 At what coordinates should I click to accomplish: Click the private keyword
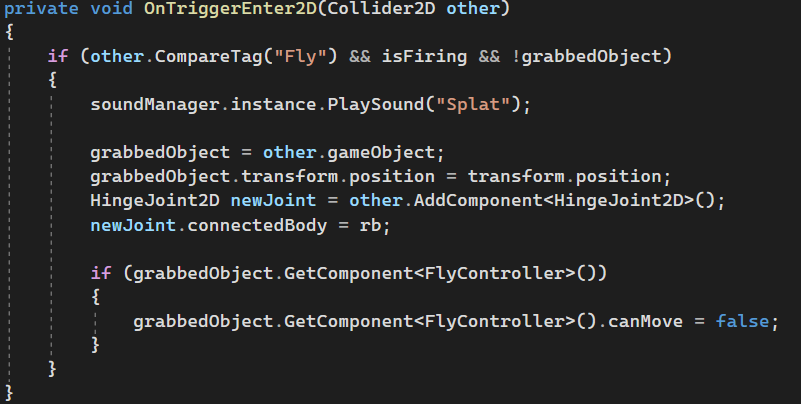tap(41, 9)
